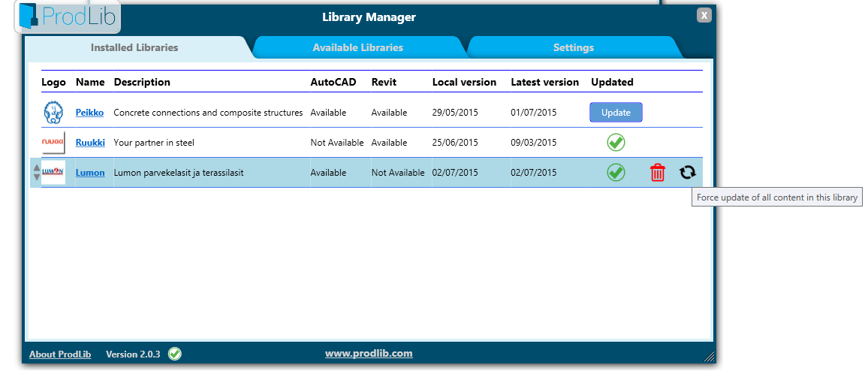This screenshot has width=868, height=377.
Task: Click the Name column header
Action: pos(90,82)
